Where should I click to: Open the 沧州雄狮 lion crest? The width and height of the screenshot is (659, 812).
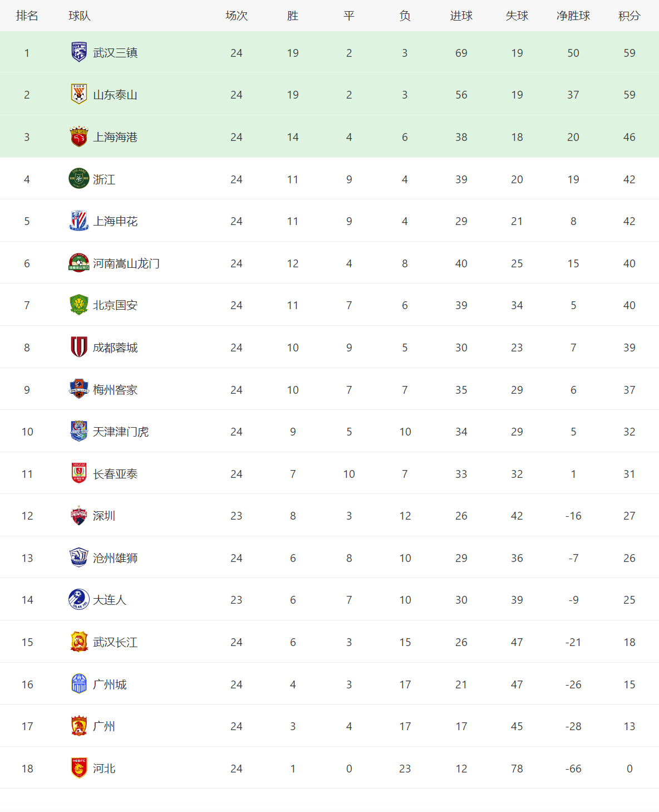[79, 557]
